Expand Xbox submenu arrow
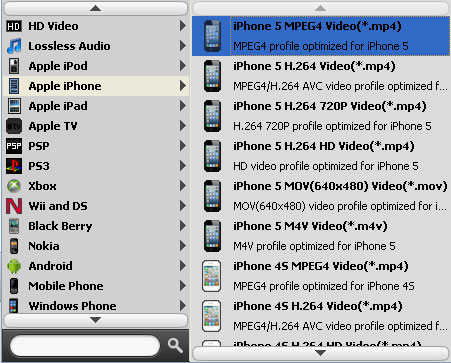 tap(182, 186)
